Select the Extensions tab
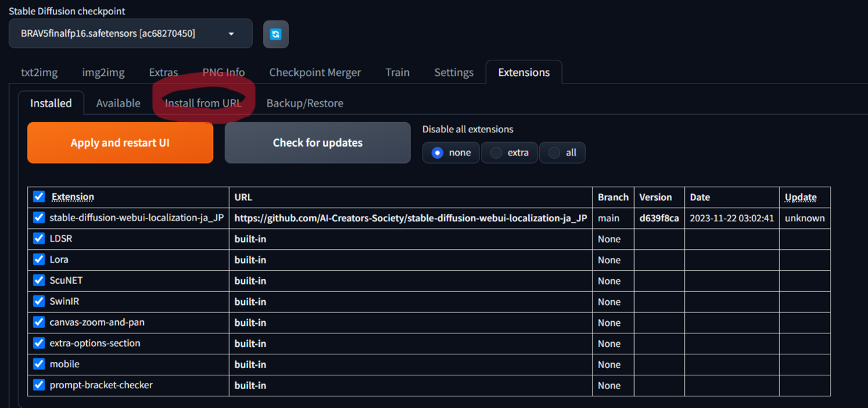This screenshot has width=868, height=408. point(524,72)
